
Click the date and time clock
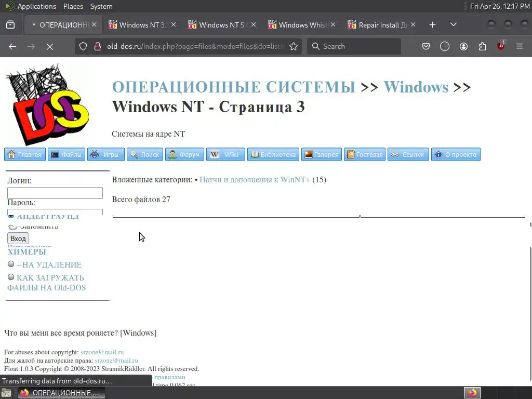[500, 6]
